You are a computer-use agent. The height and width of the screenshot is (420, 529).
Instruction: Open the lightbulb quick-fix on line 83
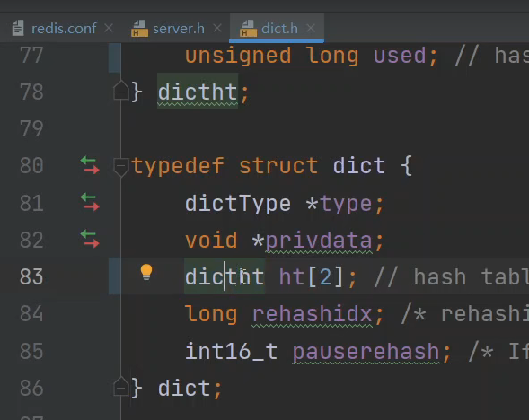(146, 272)
